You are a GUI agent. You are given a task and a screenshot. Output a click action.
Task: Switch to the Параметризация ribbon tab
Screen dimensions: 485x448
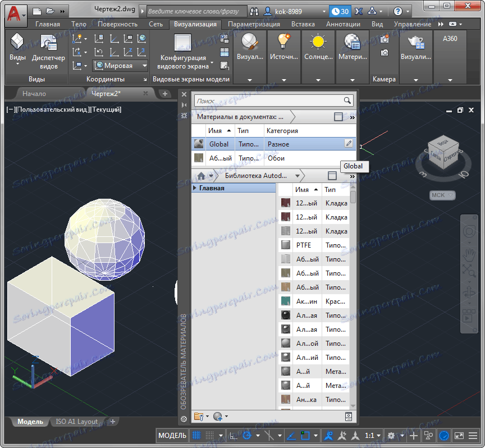click(x=254, y=24)
